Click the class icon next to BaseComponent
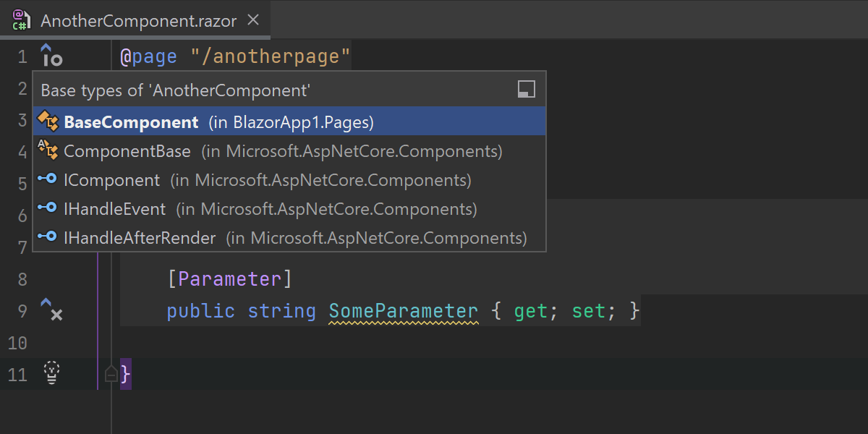868x434 pixels. pyautogui.click(x=48, y=122)
